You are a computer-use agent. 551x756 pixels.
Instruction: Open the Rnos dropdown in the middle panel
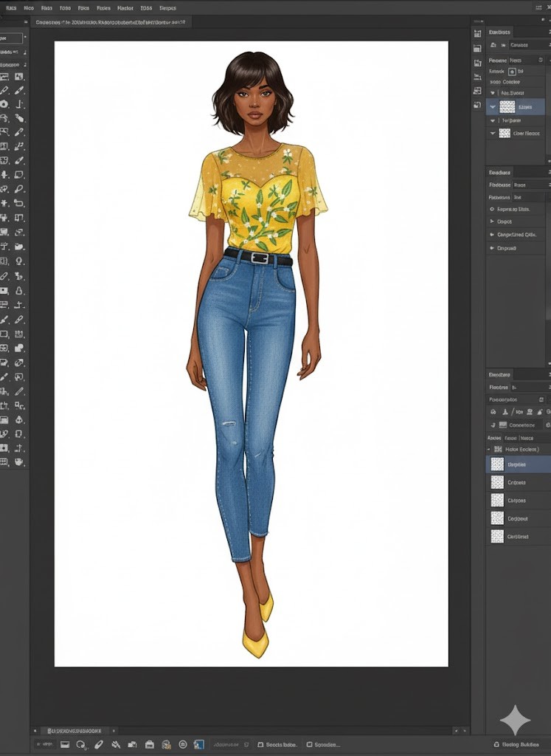(x=529, y=185)
